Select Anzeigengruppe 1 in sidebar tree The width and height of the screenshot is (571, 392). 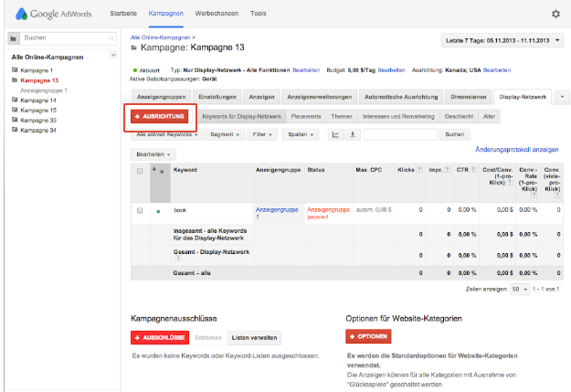tap(44, 90)
